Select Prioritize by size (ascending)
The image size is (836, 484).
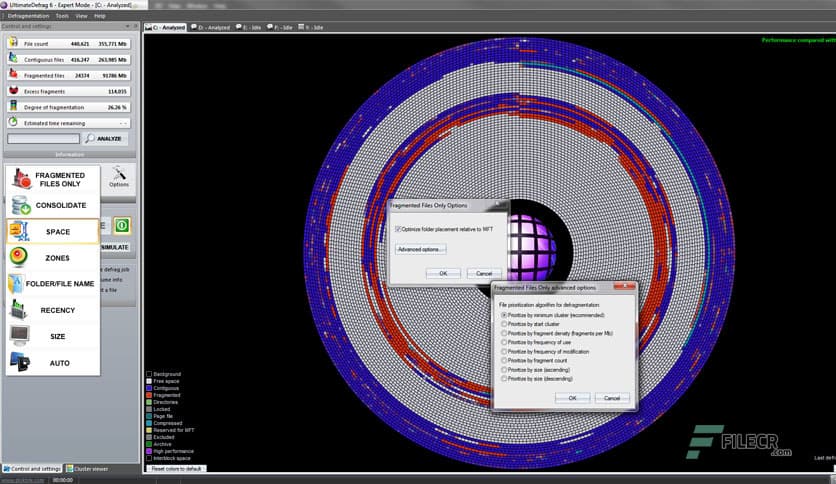pyautogui.click(x=504, y=370)
